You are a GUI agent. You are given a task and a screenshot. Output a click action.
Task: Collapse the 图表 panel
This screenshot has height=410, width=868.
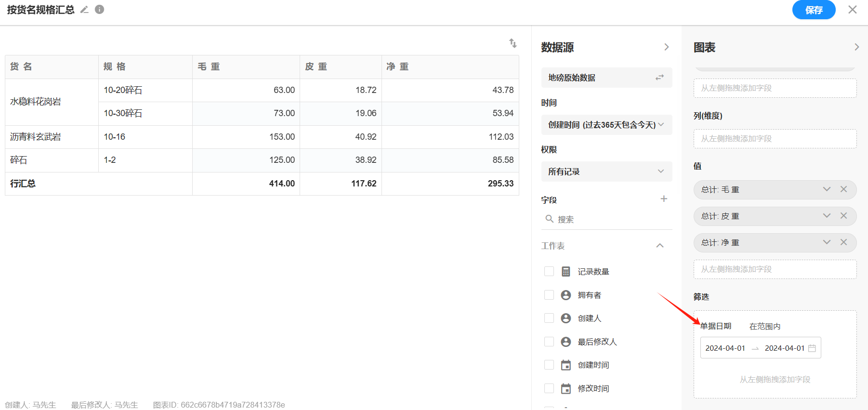[x=856, y=47]
